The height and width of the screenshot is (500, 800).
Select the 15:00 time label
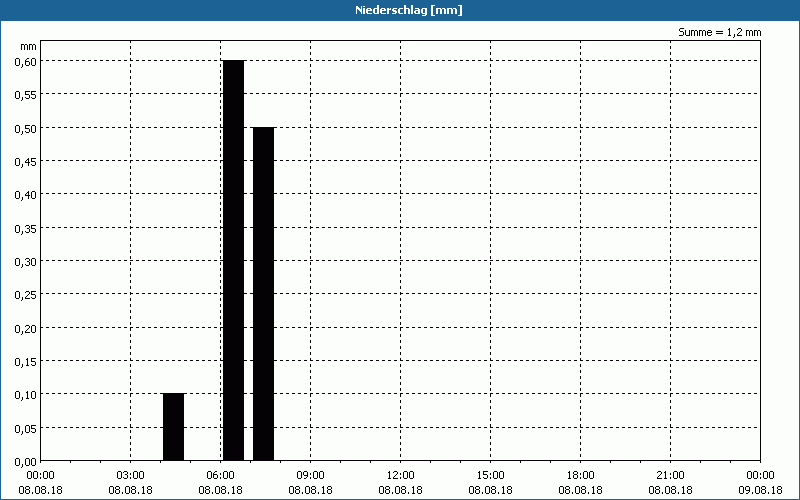[490, 476]
